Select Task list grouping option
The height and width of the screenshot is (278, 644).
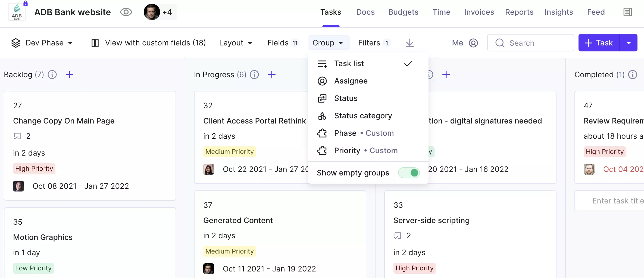click(368, 63)
